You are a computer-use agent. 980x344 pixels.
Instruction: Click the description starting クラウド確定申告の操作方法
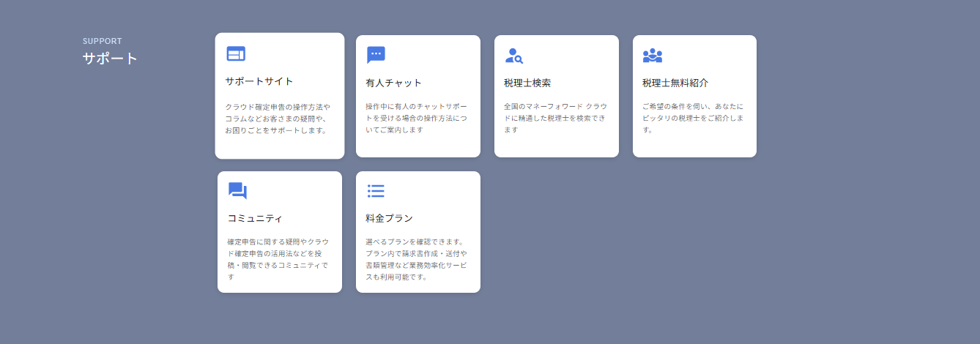click(x=278, y=119)
